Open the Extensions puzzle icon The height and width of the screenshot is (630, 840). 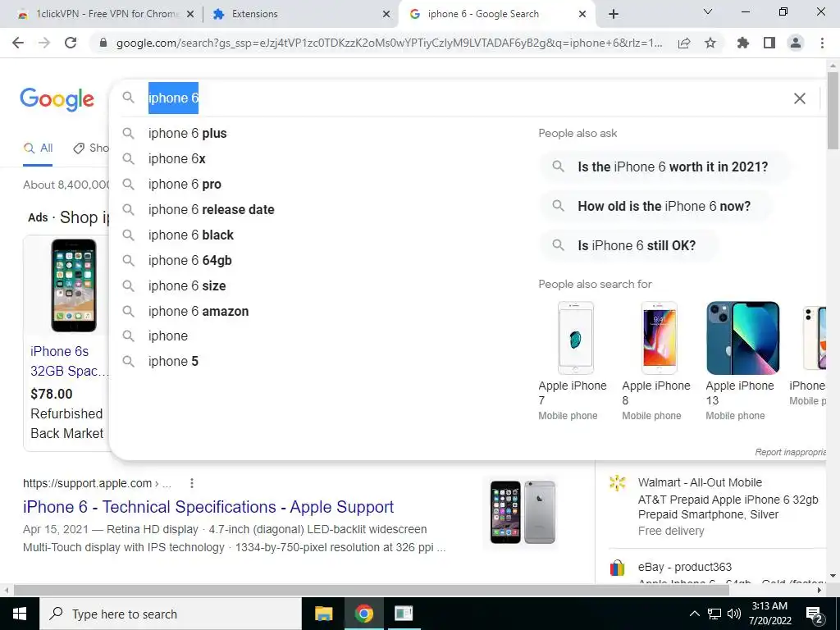(742, 43)
